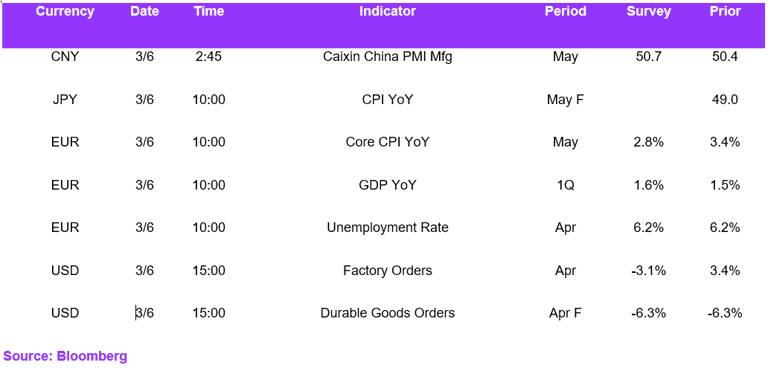Click the JPY currency cell
Screen dimensions: 770x371
point(65,100)
